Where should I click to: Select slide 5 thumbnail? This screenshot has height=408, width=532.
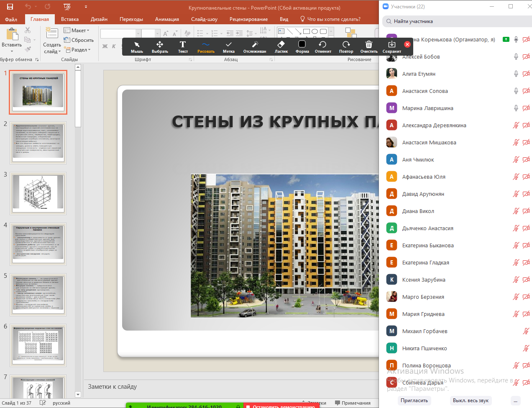(38, 295)
